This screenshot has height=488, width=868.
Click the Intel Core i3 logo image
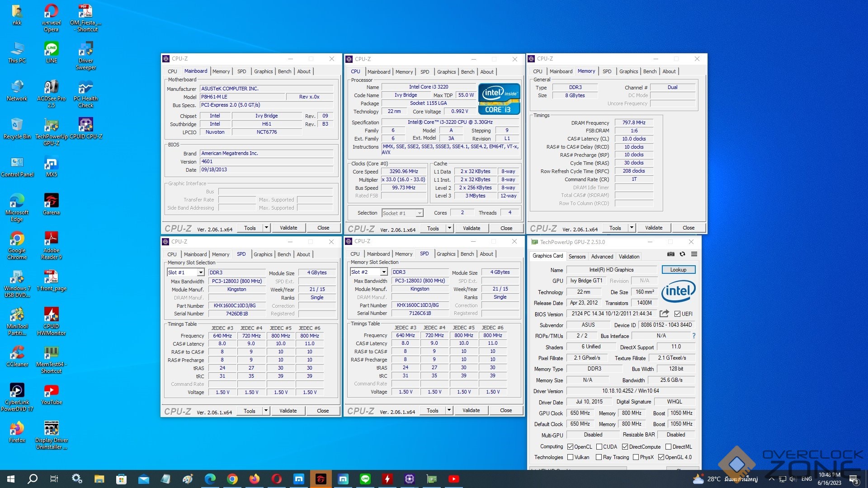click(499, 99)
